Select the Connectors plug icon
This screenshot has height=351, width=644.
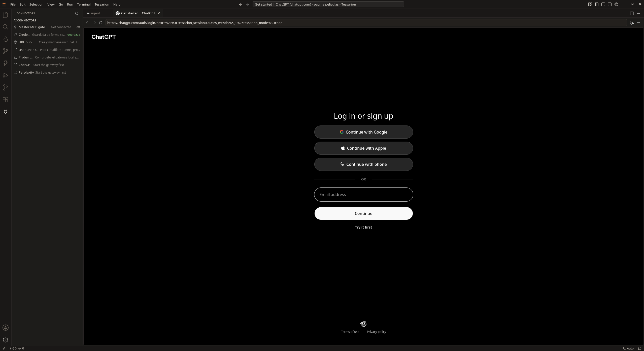(x=5, y=112)
